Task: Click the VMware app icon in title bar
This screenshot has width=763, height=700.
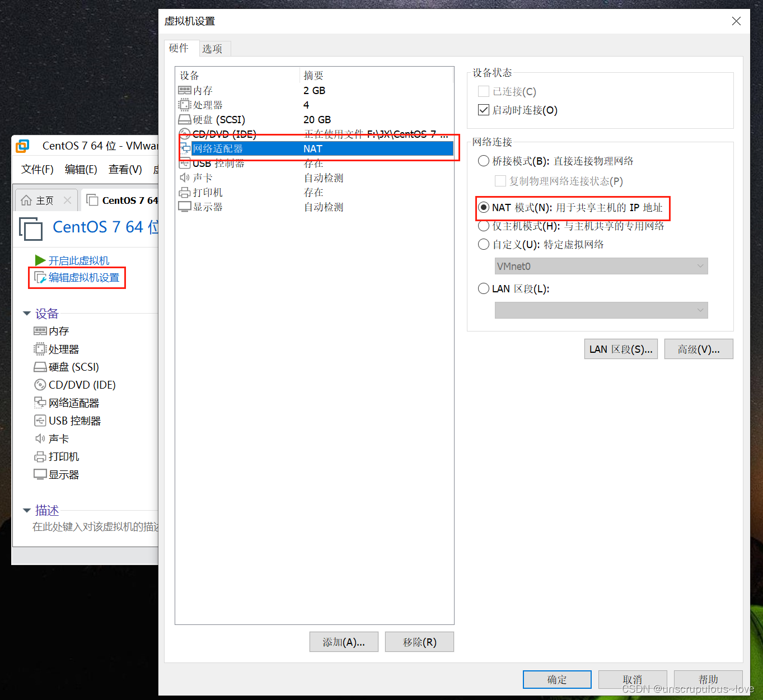Action: (x=22, y=146)
